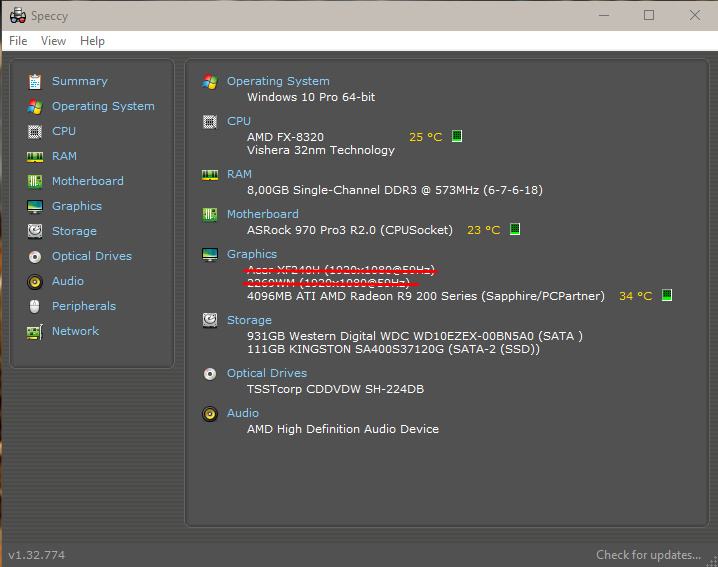Click the Graphics heading in summary panel
This screenshot has width=718, height=567.
coord(252,254)
